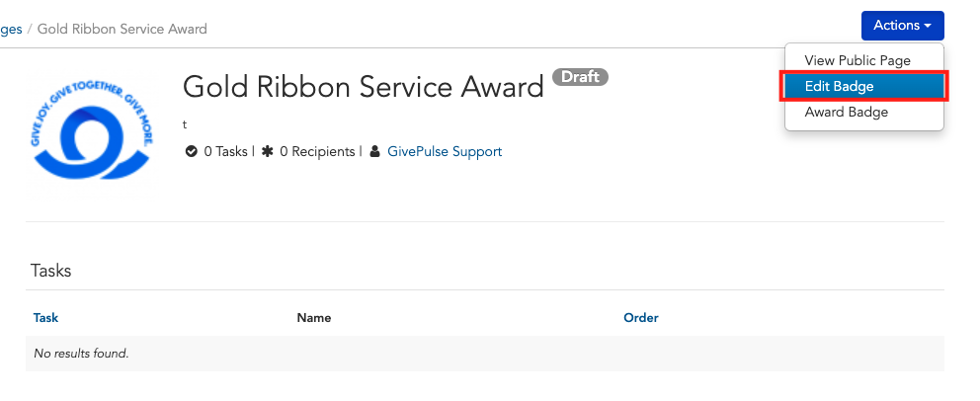This screenshot has width=980, height=401.
Task: Click the Draft status label
Action: point(580,77)
